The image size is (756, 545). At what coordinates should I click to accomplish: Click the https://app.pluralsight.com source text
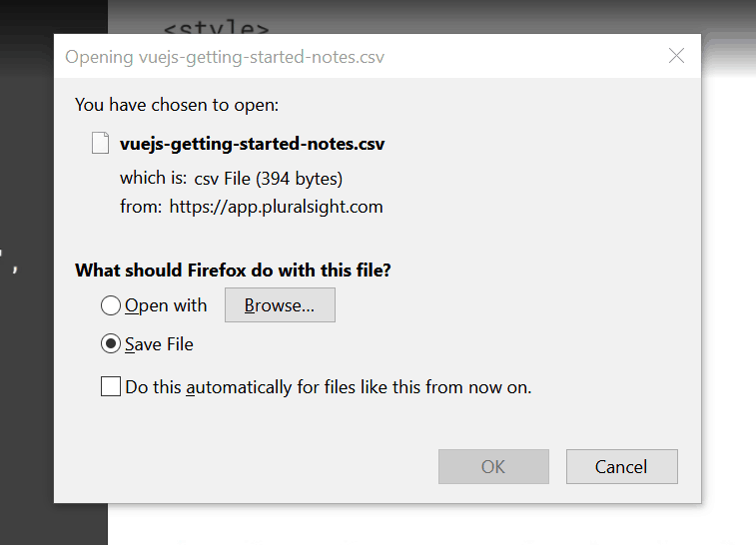pos(276,207)
